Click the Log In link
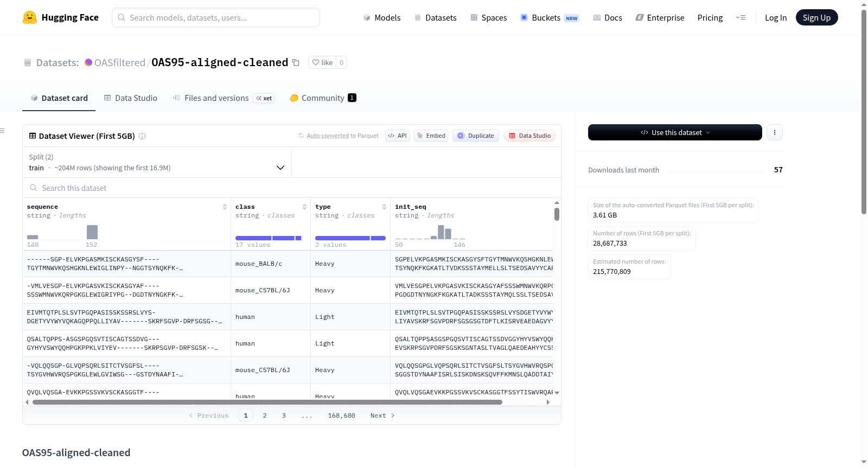The height and width of the screenshot is (467, 868). click(776, 17)
